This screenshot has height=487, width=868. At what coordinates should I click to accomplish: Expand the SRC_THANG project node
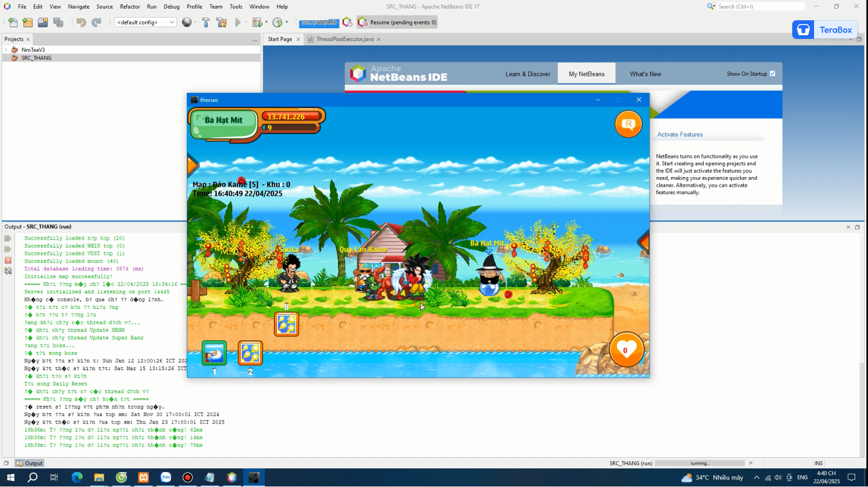(6, 58)
